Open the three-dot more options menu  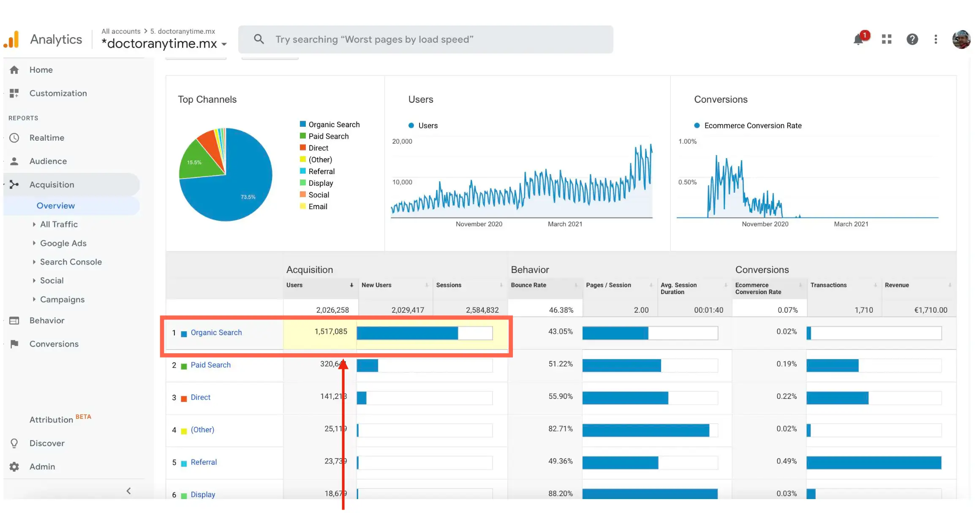click(x=936, y=39)
